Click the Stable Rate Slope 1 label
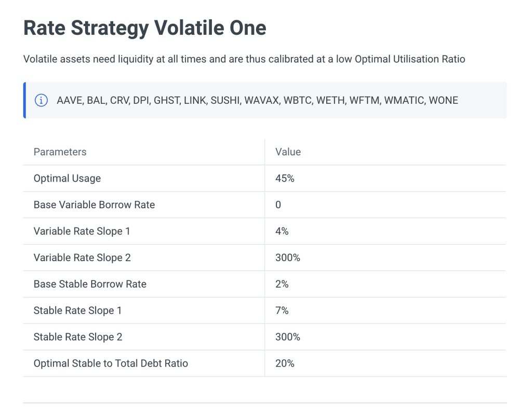 [x=77, y=310]
